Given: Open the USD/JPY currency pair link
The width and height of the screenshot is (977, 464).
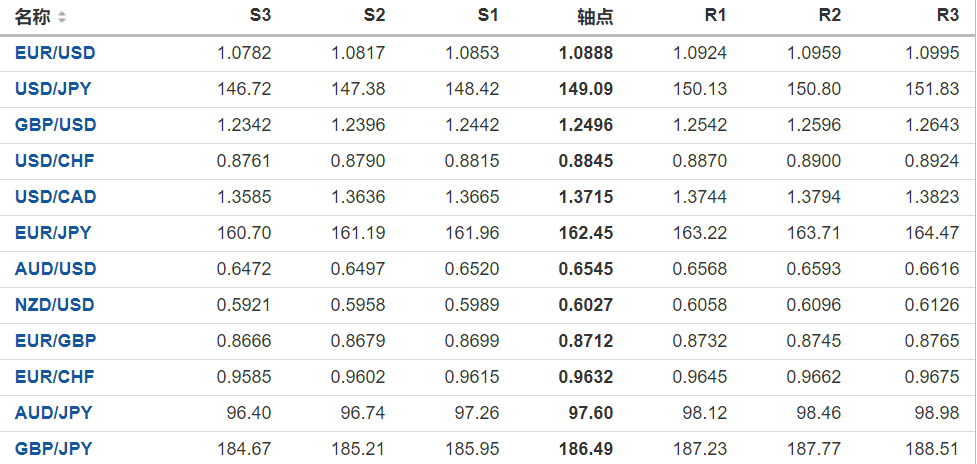Looking at the screenshot, I should [53, 89].
